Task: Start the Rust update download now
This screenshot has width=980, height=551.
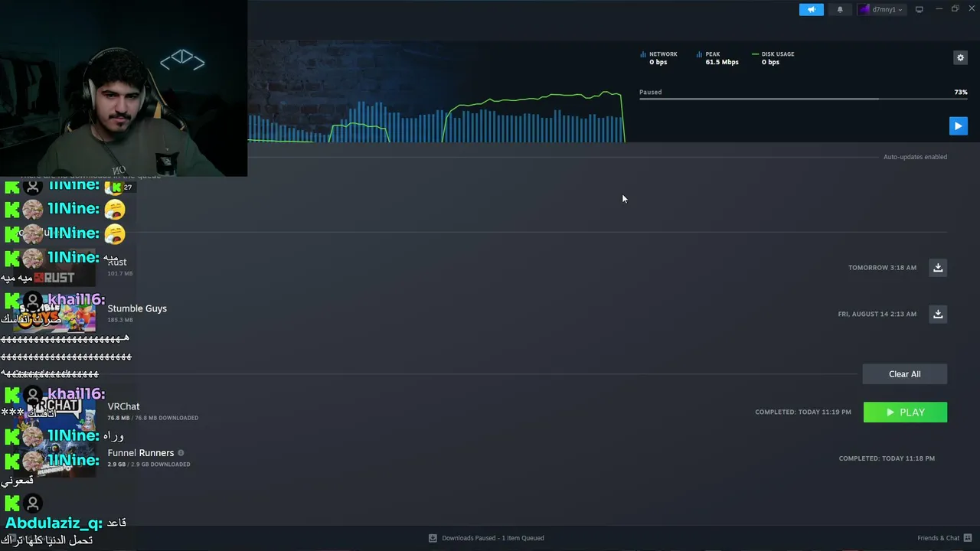Action: point(938,267)
